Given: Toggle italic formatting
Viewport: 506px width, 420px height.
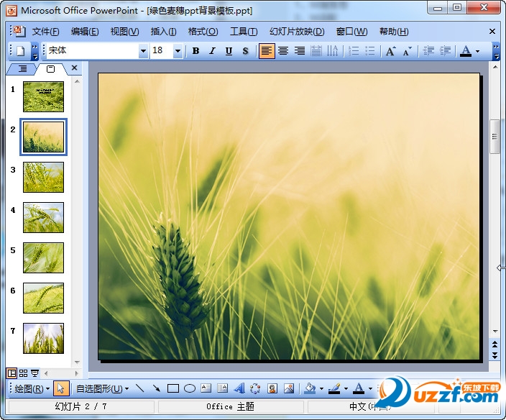Looking at the screenshot, I should click(212, 51).
